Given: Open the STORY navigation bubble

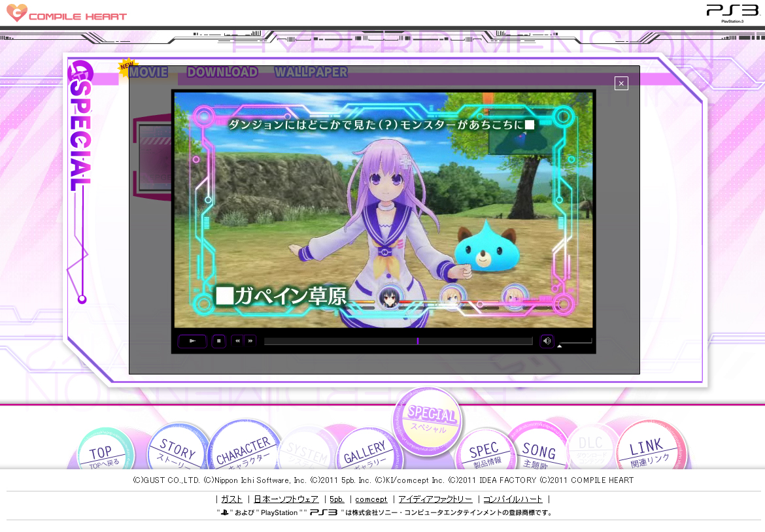Looking at the screenshot, I should (178, 448).
